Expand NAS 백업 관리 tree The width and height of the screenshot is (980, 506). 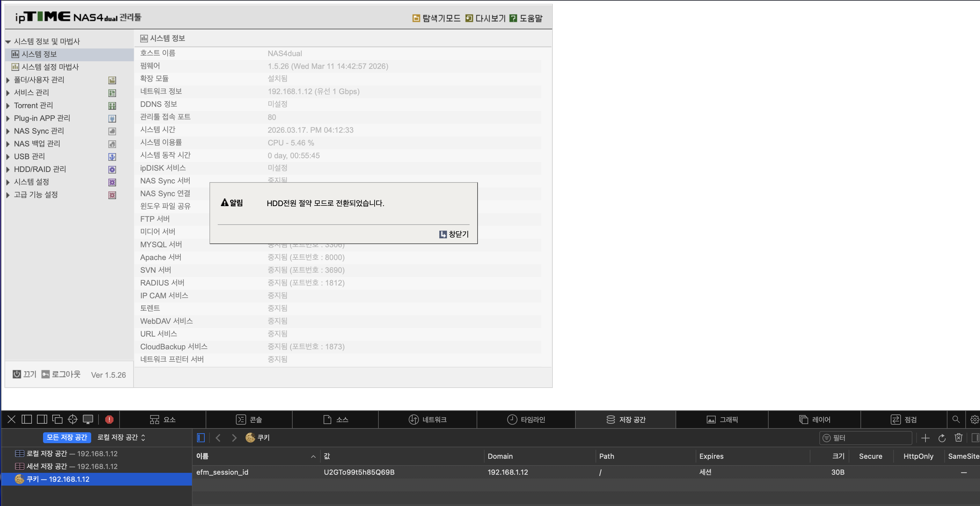[x=8, y=144]
